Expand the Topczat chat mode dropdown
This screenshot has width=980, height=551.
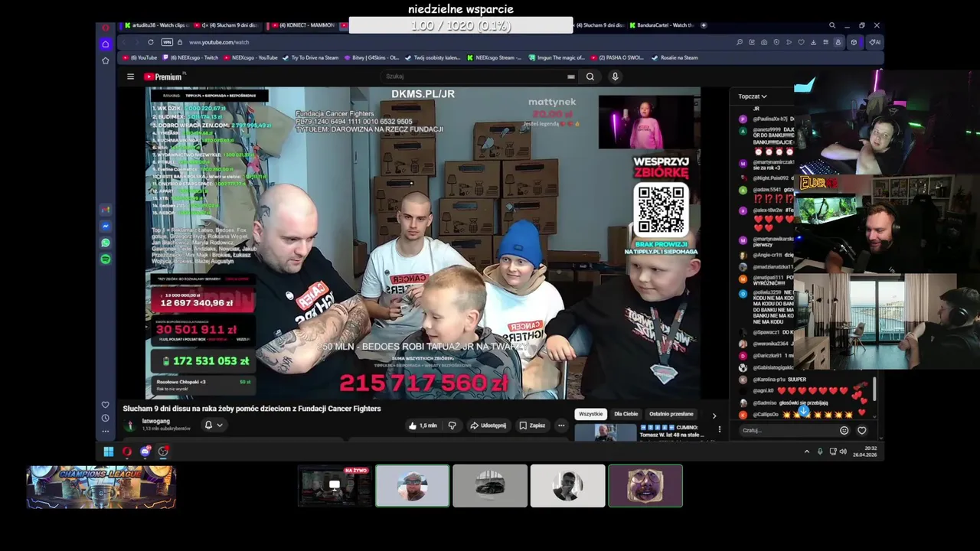(752, 96)
